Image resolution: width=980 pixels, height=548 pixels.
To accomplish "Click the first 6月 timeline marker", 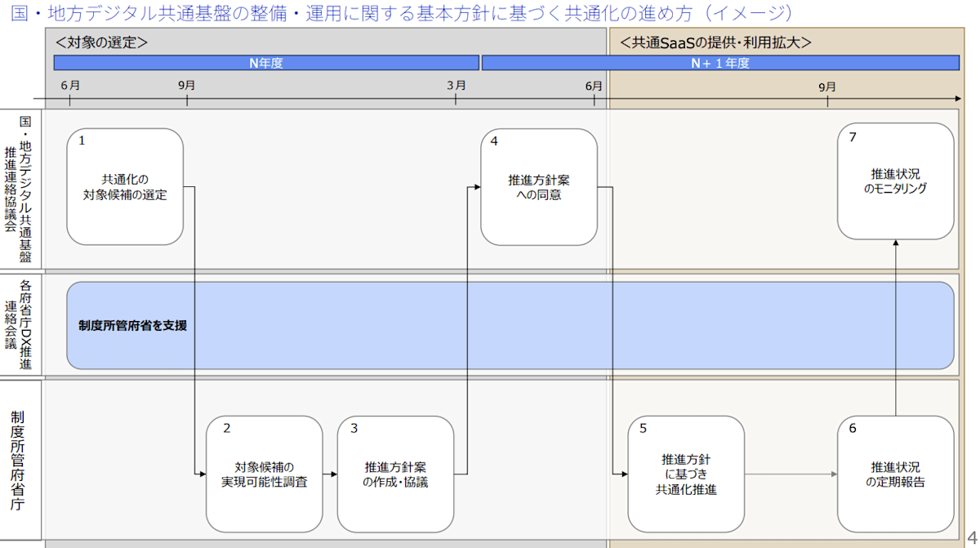I will click(69, 84).
